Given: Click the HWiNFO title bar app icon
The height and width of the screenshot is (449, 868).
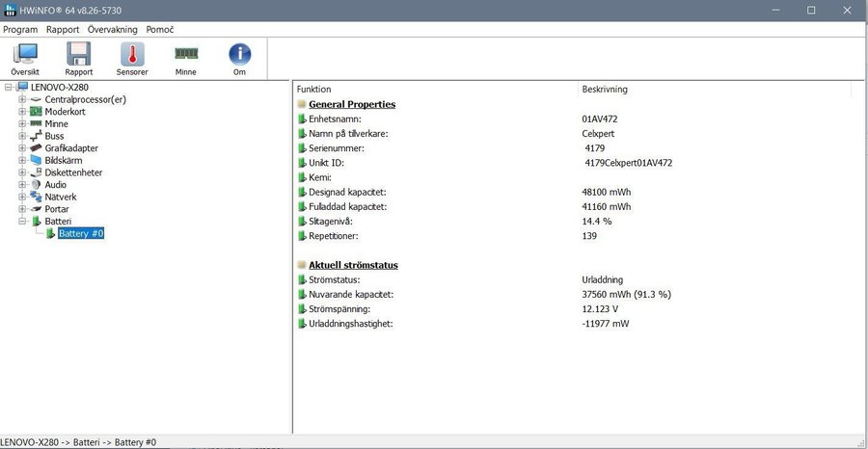Looking at the screenshot, I should 10,10.
